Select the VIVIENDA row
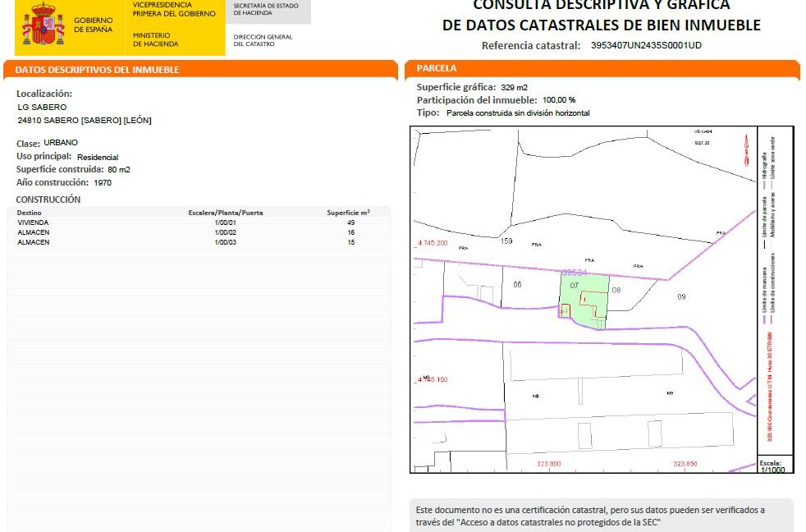This screenshot has height=532, width=806. [199, 222]
